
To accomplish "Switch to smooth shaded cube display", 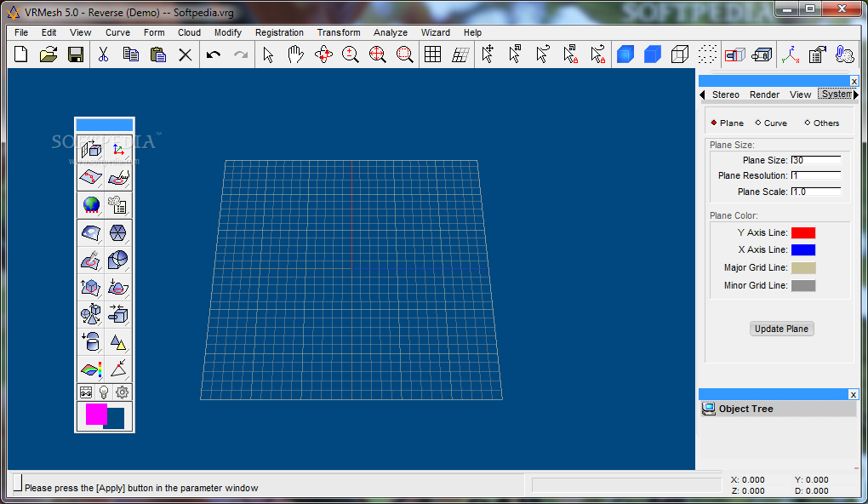I will click(625, 54).
